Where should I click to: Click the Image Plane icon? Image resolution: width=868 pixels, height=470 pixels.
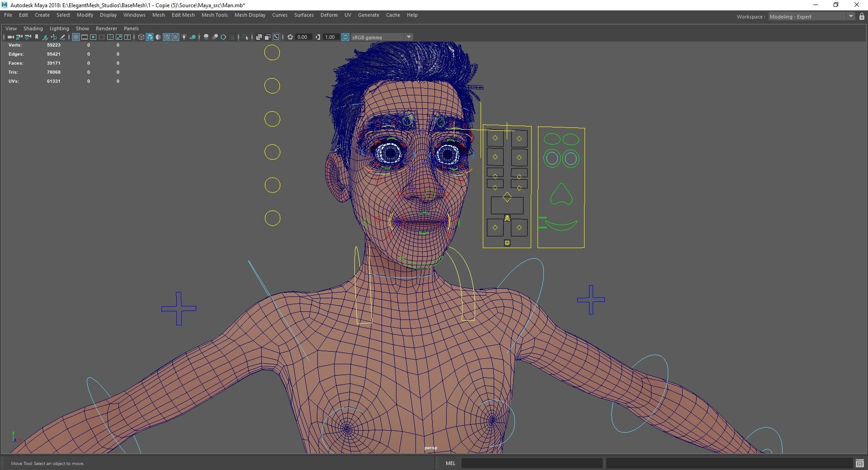[x=45, y=37]
